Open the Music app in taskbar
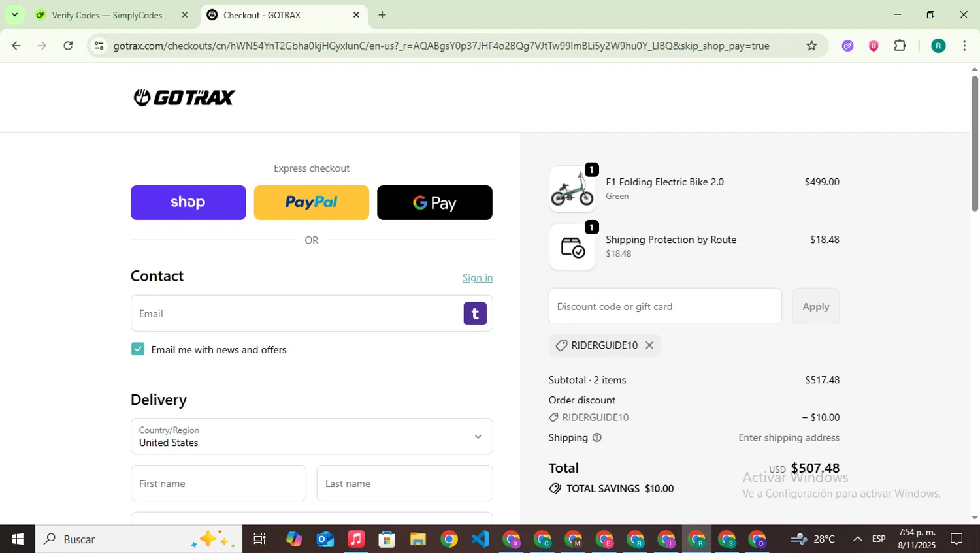Image resolution: width=980 pixels, height=553 pixels. tap(356, 539)
